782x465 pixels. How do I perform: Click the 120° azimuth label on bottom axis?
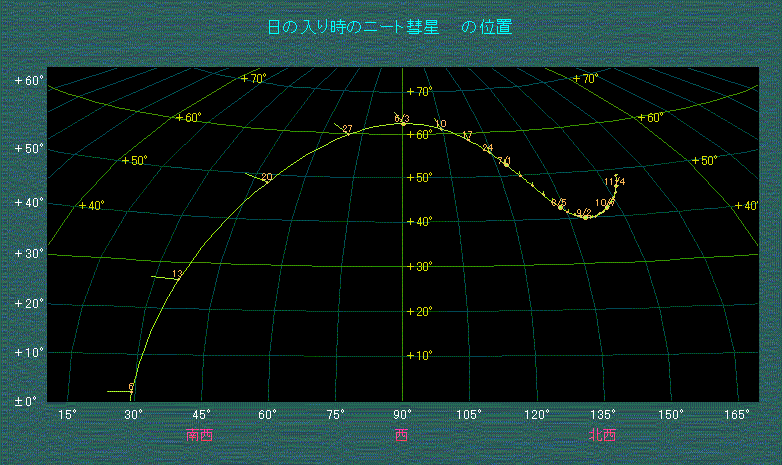click(537, 415)
